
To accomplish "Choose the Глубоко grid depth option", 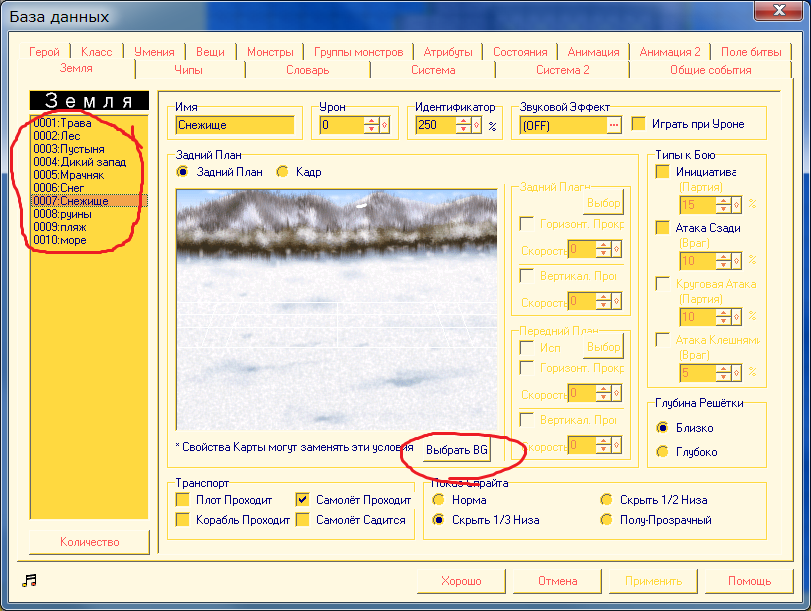I will pos(662,452).
